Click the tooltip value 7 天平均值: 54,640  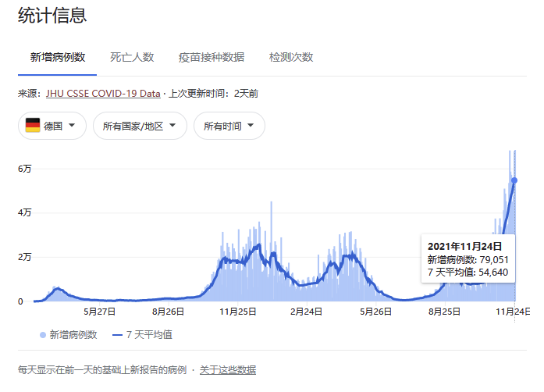click(x=468, y=273)
